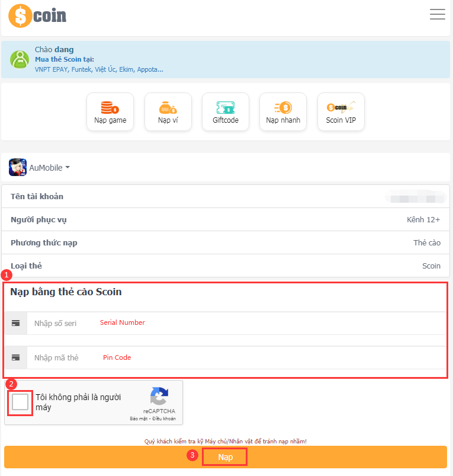Open the Giftcode option
The width and height of the screenshot is (453, 476).
coord(226,112)
